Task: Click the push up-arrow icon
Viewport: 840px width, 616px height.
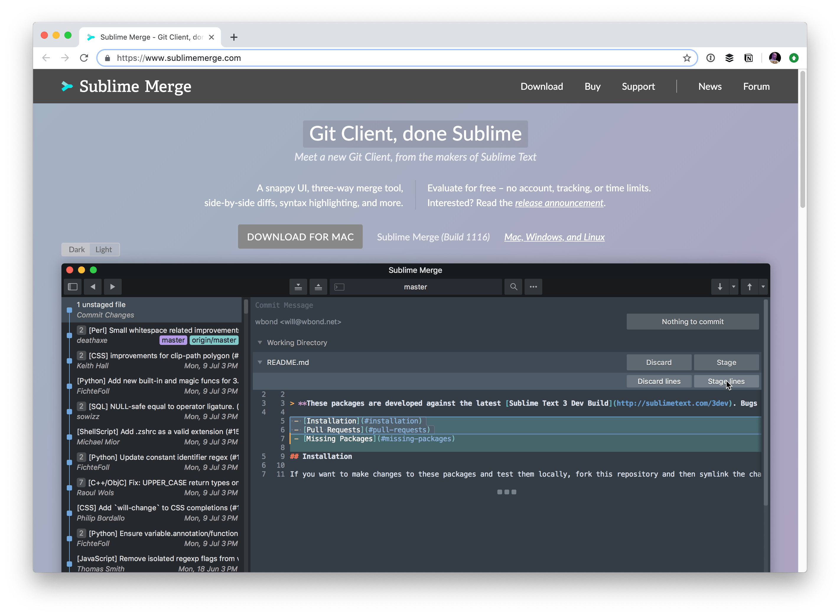Action: pos(749,287)
